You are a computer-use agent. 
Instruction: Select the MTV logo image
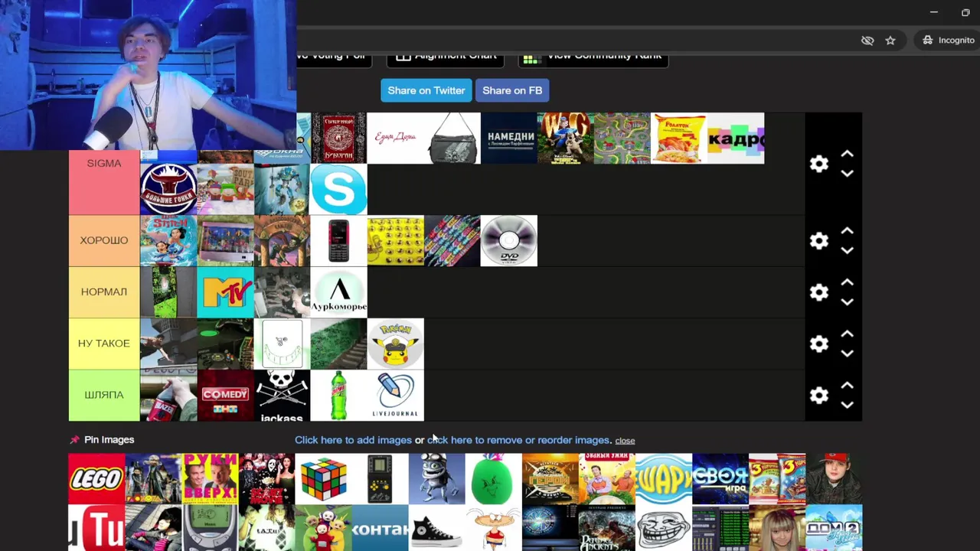pos(225,292)
